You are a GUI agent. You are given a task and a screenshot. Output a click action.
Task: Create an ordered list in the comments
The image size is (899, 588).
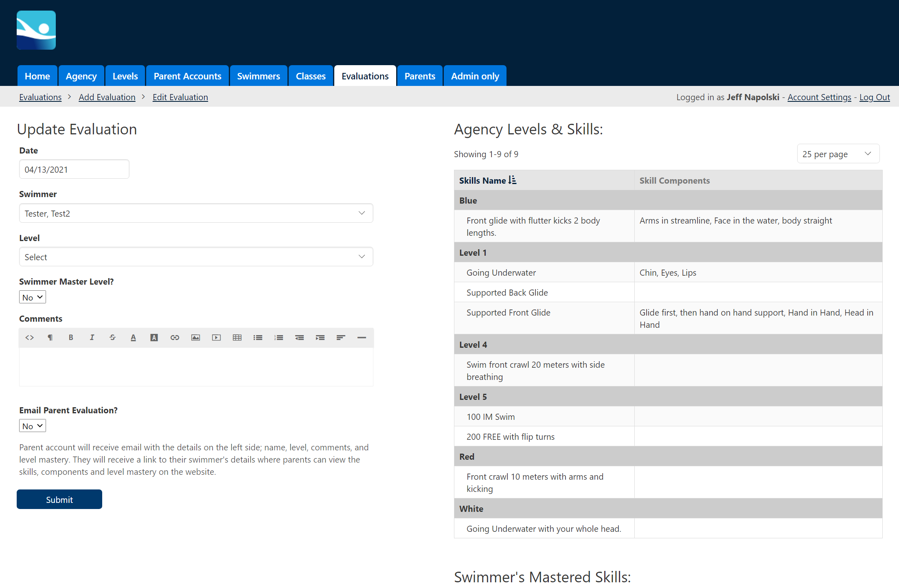coord(278,338)
